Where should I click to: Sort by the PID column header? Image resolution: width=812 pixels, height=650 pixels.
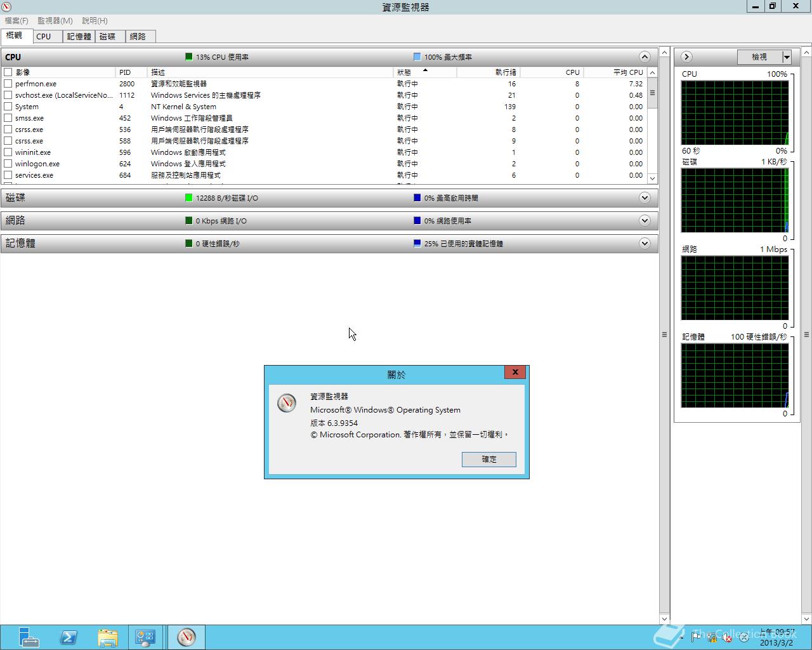click(131, 72)
